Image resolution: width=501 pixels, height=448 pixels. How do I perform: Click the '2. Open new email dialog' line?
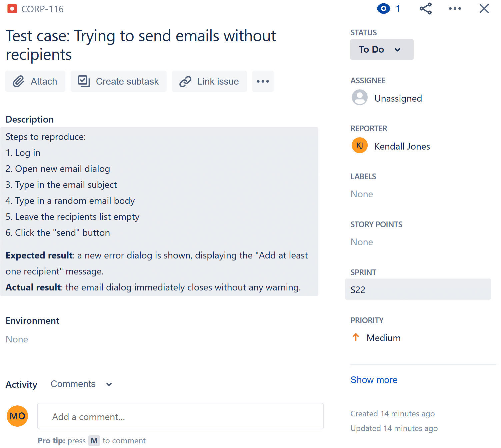(58, 169)
